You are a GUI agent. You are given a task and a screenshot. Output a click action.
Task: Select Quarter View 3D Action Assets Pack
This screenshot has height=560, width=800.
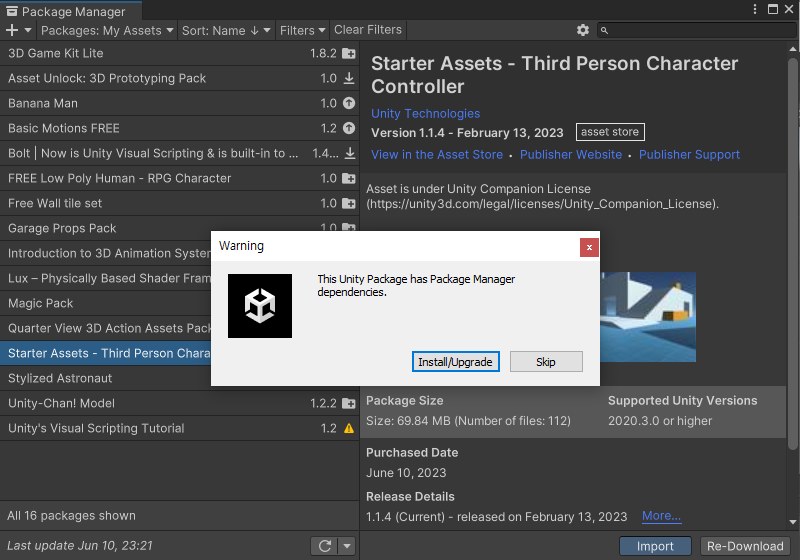pos(106,328)
